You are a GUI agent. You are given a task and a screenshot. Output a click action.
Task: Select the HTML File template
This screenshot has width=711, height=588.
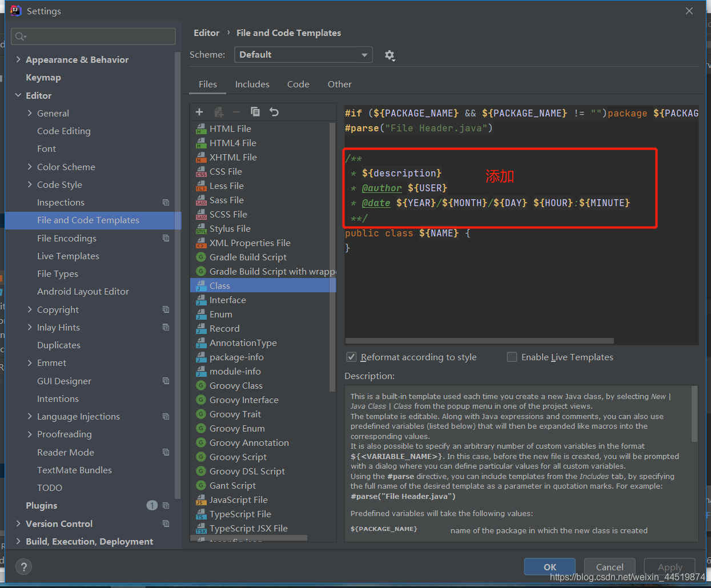point(230,129)
